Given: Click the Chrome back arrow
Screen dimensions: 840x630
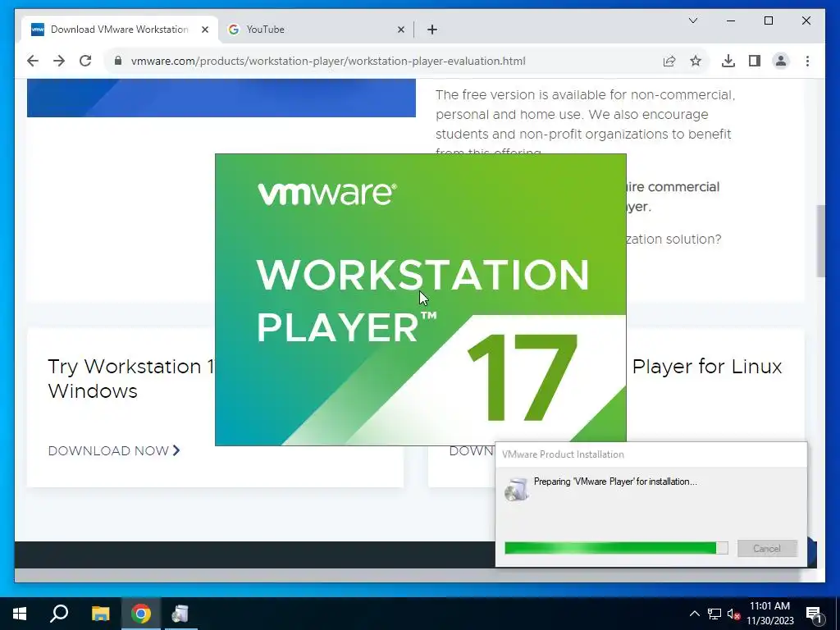Looking at the screenshot, I should coord(33,61).
